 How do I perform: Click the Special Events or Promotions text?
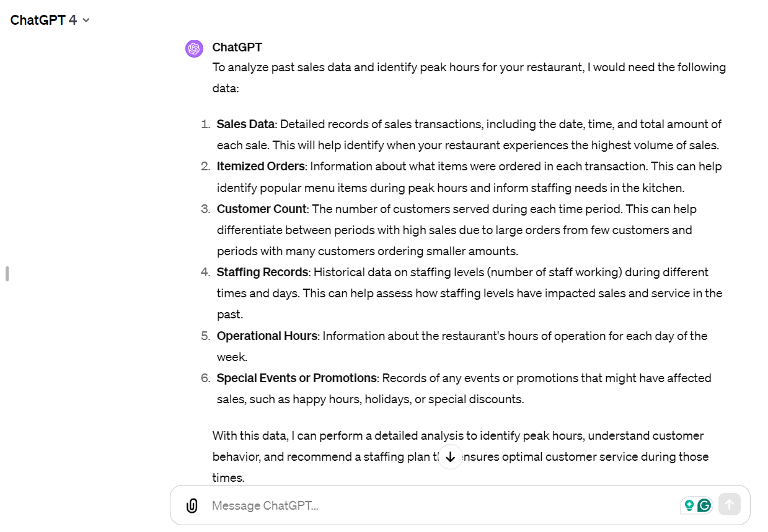pyautogui.click(x=296, y=378)
